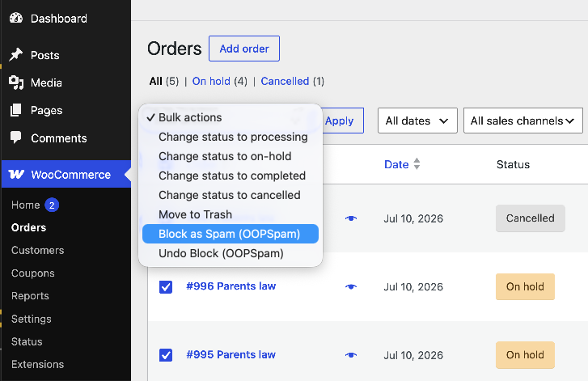Uncheck the checkbox for order #995
588x381 pixels.
(x=166, y=355)
